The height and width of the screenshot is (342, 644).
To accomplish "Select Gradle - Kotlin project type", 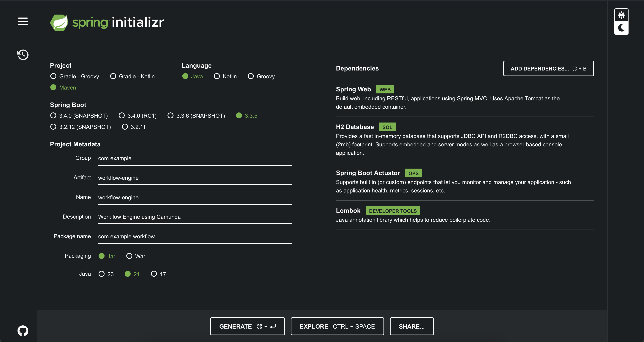I will [132, 76].
